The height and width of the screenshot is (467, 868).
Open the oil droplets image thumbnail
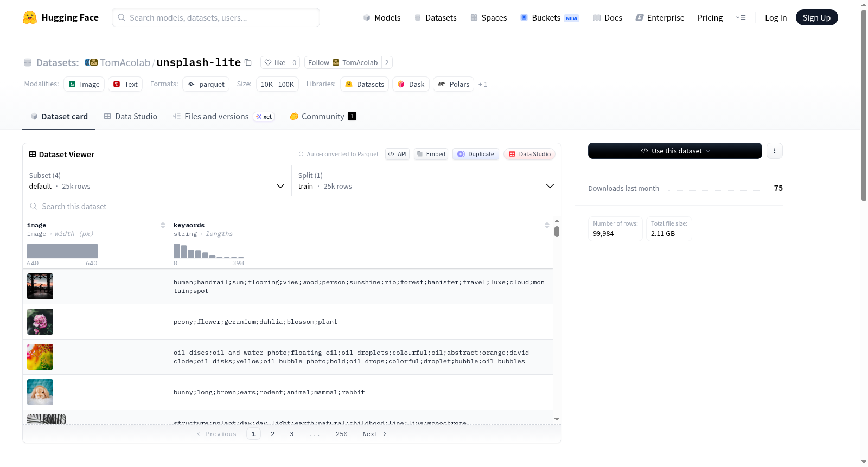click(x=40, y=357)
